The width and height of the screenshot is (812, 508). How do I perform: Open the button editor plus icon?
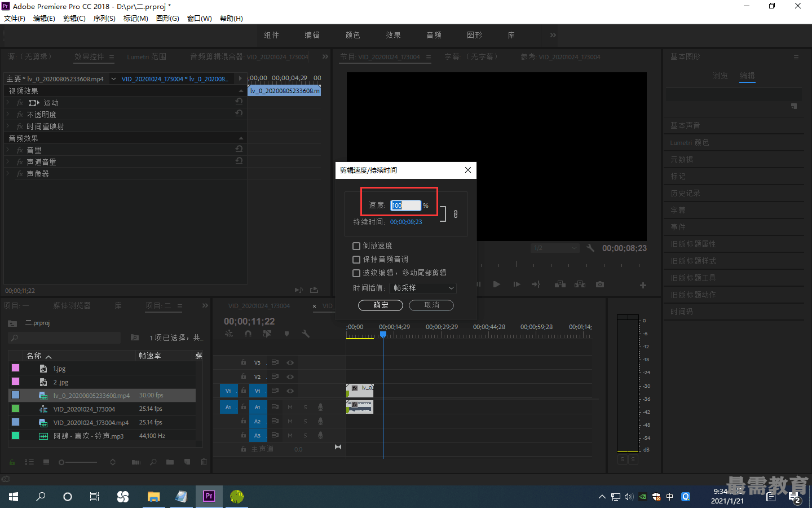tap(643, 286)
